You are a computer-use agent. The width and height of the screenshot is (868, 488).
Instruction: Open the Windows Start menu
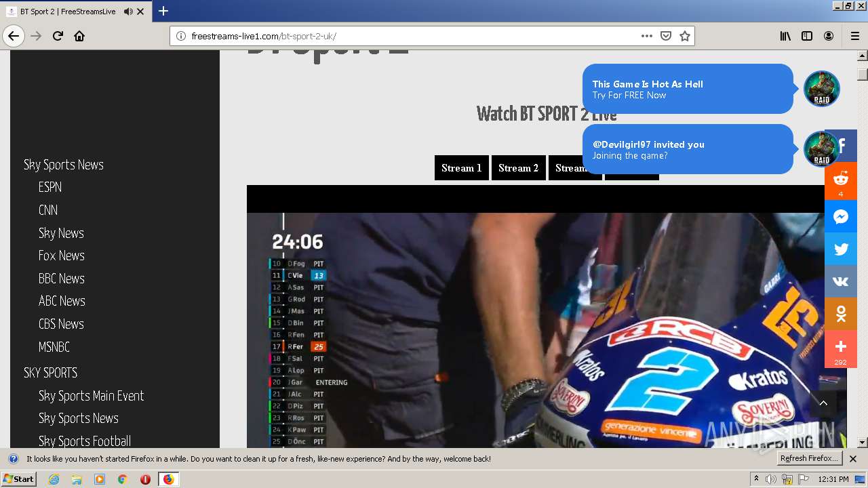[x=19, y=479]
